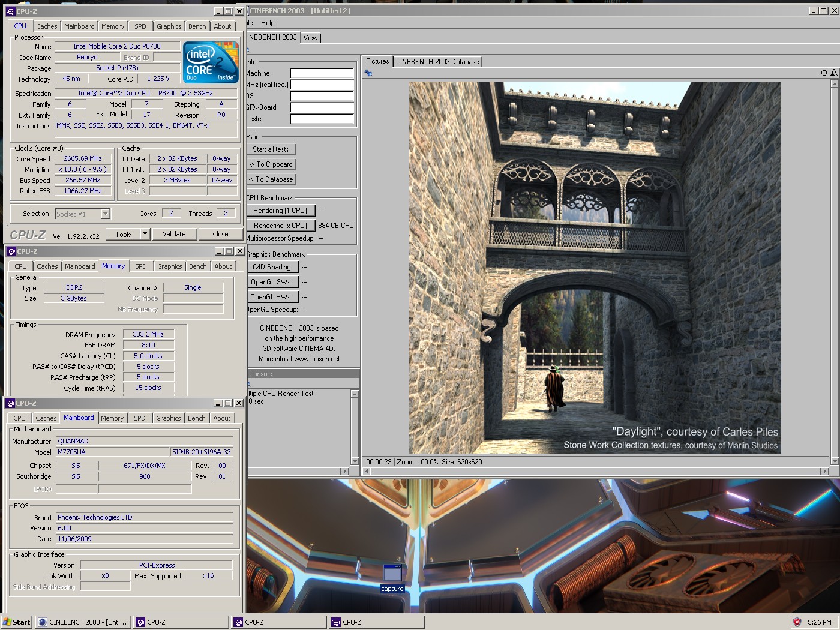The image size is (840, 630).
Task: Open SPD tab in top CPU-Z window
Action: [x=140, y=26]
